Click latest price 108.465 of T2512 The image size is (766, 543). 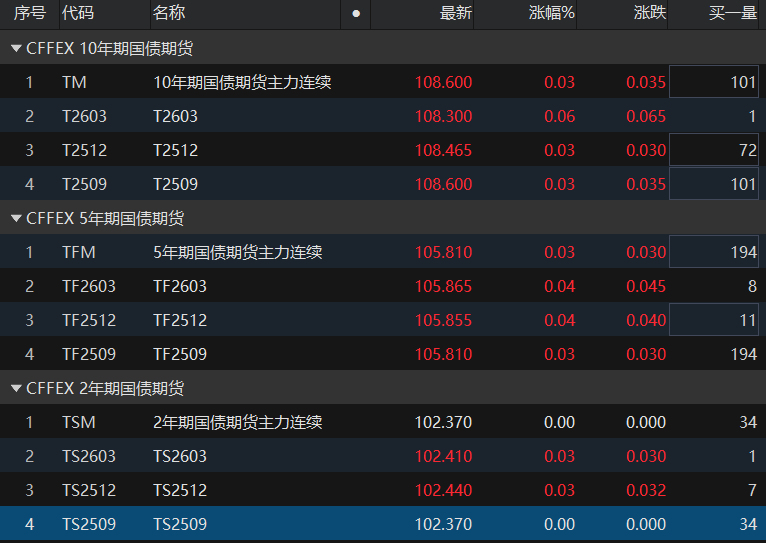pyautogui.click(x=444, y=150)
